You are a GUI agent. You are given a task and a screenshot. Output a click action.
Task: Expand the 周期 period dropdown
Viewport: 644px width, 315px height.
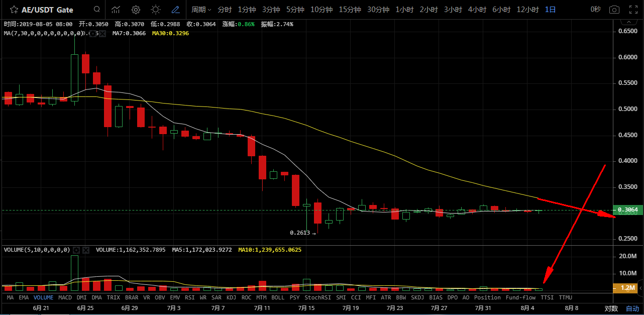pyautogui.click(x=201, y=10)
